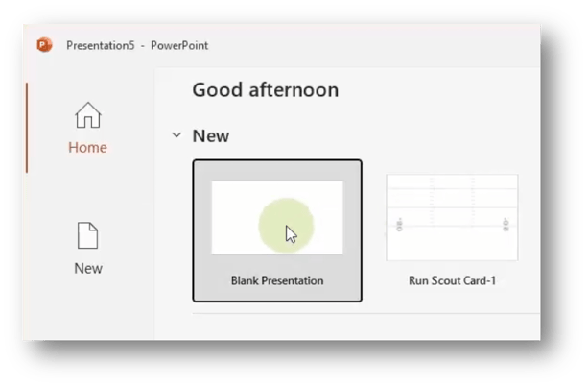Select the Home house icon in sidebar
588x387 pixels.
[87, 115]
